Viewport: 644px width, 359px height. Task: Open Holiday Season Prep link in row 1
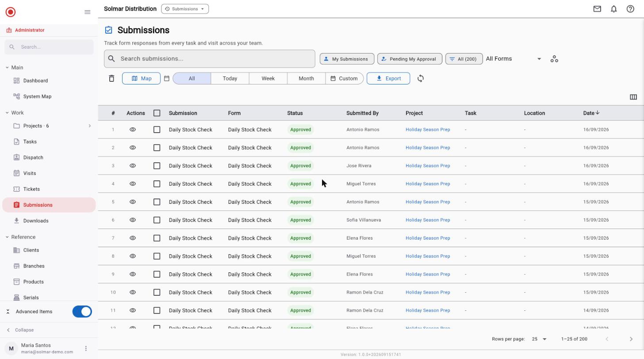click(428, 130)
